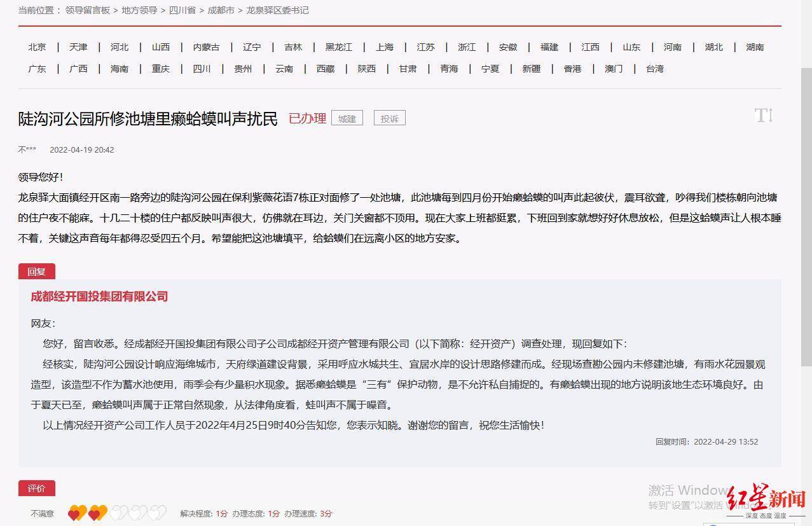Click the 办理态度 score
The image size is (812, 526).
256,513
